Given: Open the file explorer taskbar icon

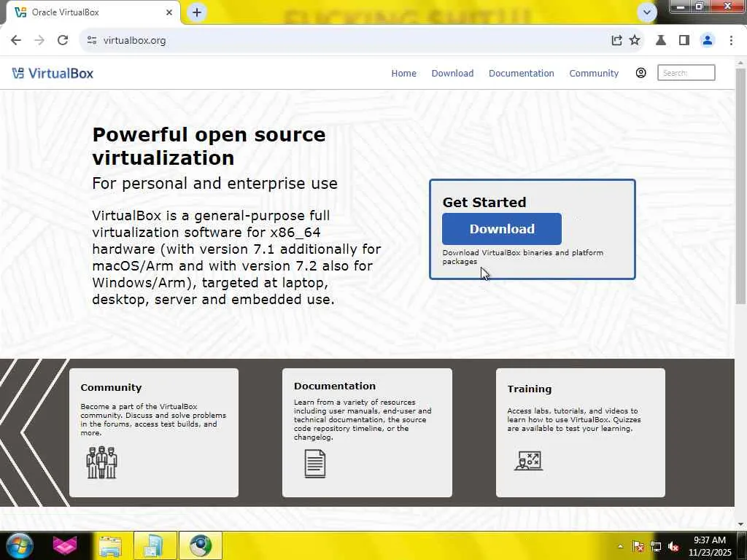Looking at the screenshot, I should click(x=110, y=545).
